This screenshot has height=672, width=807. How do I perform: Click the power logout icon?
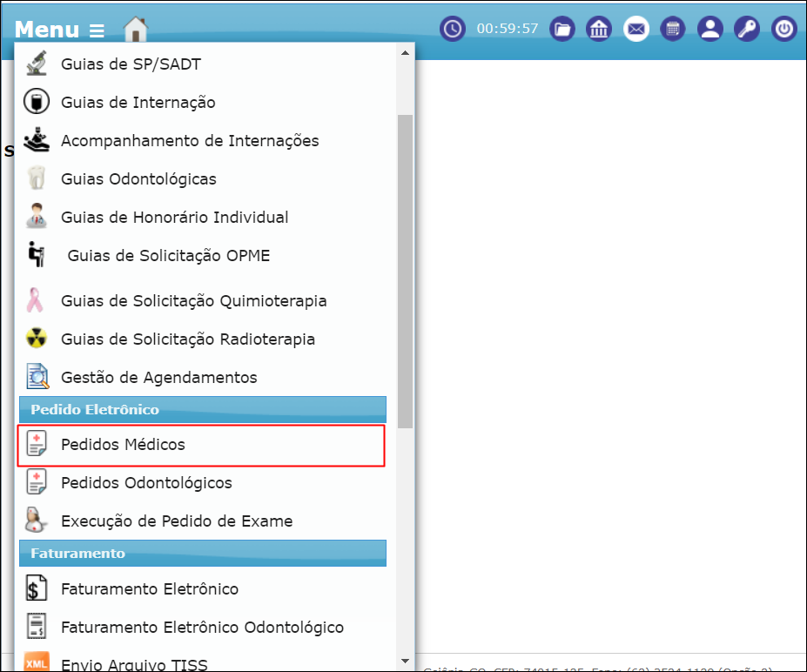click(784, 29)
